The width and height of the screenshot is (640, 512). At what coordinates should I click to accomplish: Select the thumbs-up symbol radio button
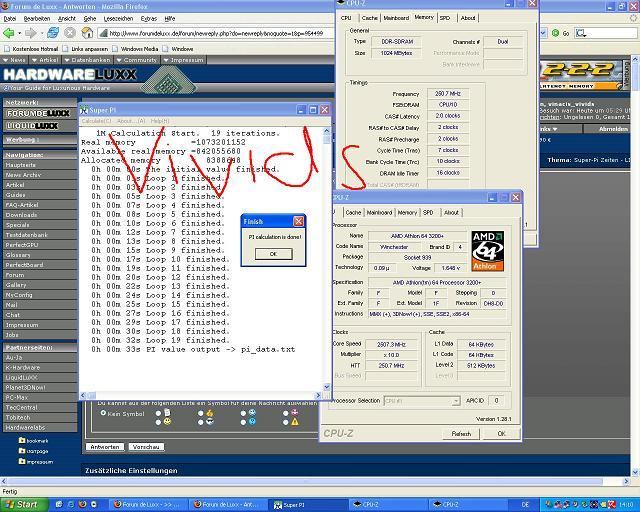coord(201,413)
